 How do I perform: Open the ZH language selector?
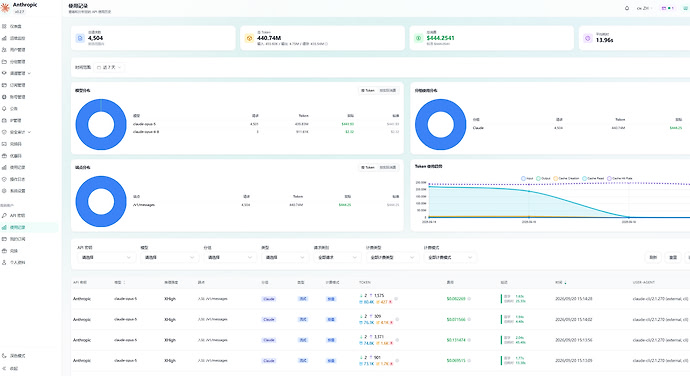[644, 8]
